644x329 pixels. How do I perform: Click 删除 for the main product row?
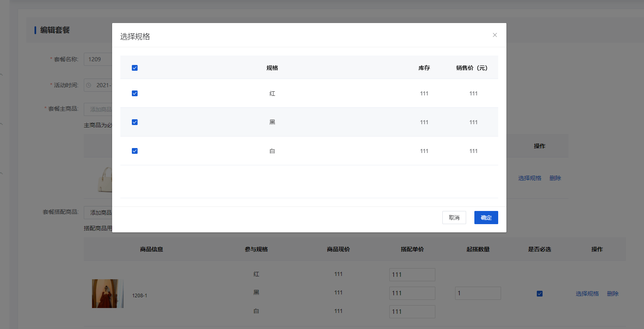pos(555,178)
